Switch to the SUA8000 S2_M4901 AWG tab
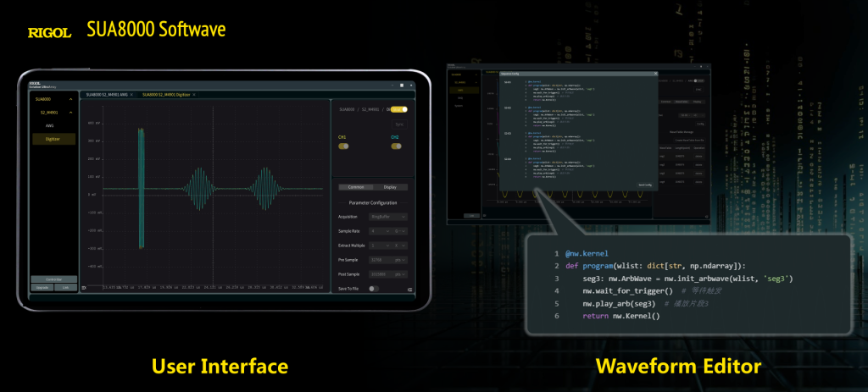Screen dimensions: 868x392 click(107, 95)
